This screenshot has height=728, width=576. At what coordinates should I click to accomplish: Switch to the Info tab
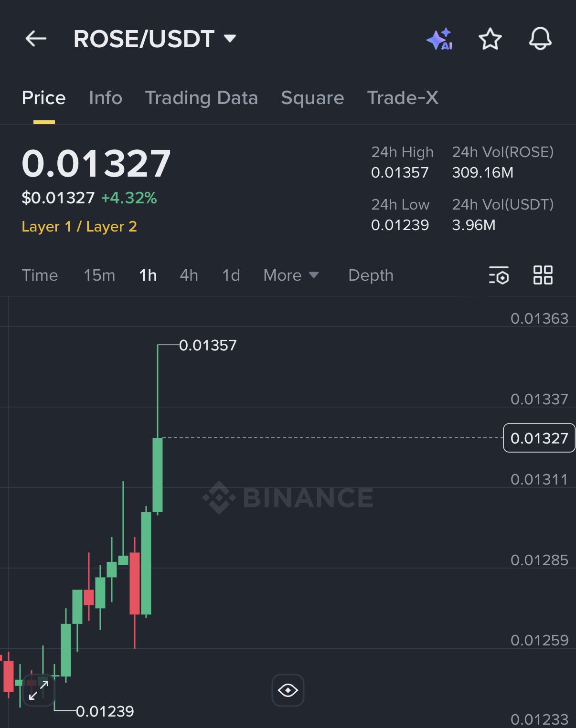106,98
